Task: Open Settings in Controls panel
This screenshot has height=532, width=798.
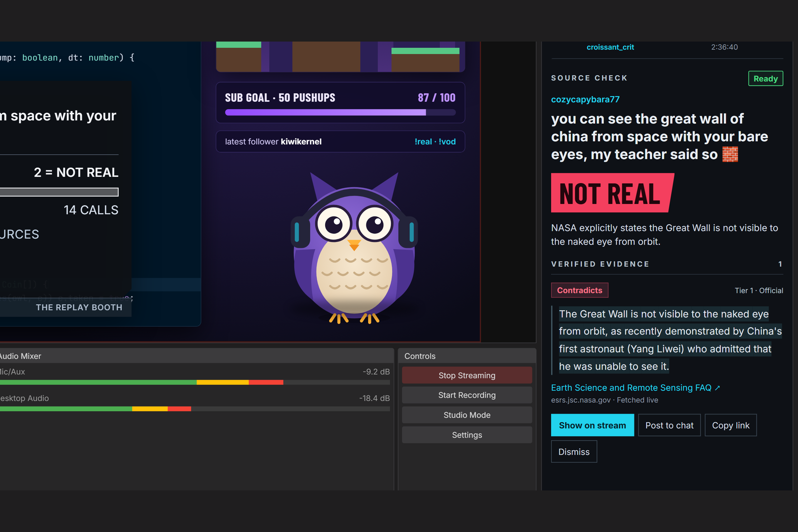Action: [x=467, y=435]
